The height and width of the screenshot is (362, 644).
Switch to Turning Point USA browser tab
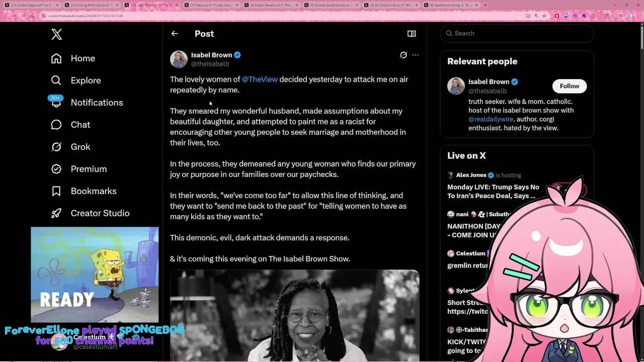[x=91, y=5]
